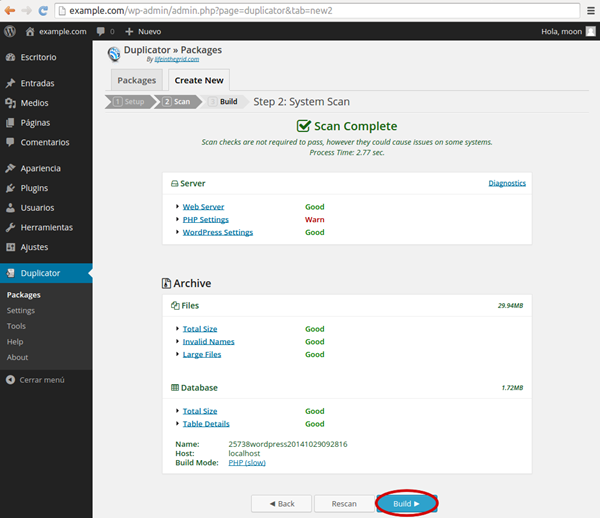
Task: Click the browser back arrow
Action: coord(10,11)
